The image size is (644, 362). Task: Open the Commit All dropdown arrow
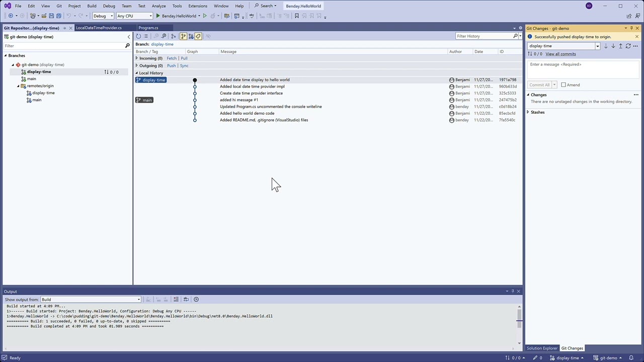554,85
